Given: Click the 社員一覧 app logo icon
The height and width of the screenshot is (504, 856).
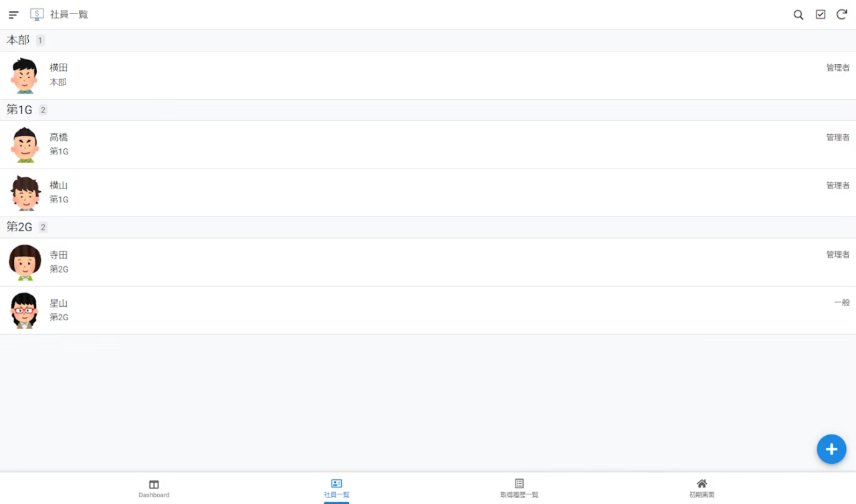Looking at the screenshot, I should 37,15.
